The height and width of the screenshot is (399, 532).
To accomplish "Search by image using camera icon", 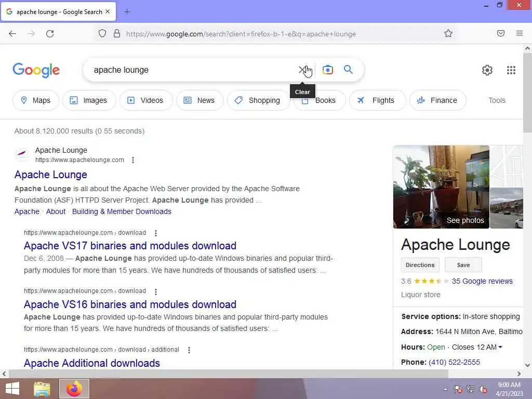I will coord(328,70).
